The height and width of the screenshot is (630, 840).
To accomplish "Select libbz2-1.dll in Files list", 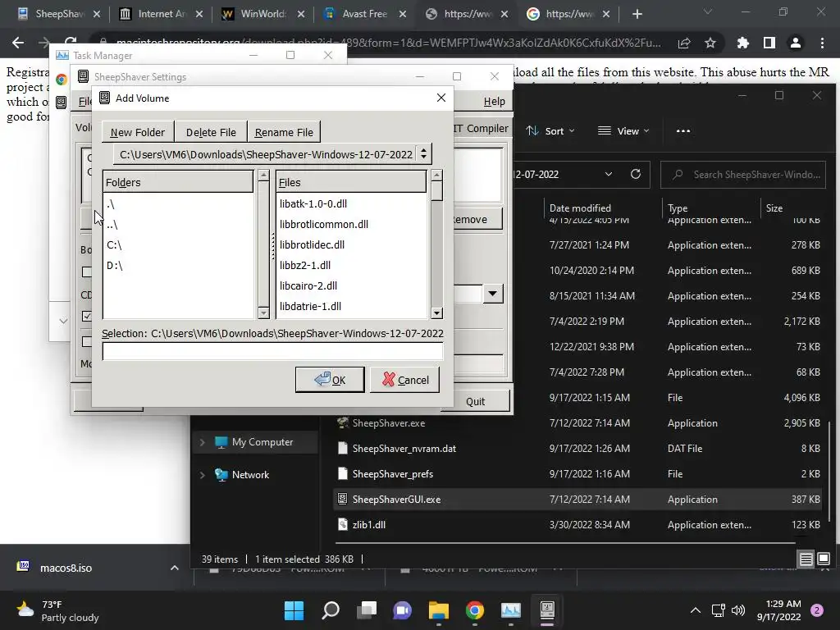I will point(305,265).
